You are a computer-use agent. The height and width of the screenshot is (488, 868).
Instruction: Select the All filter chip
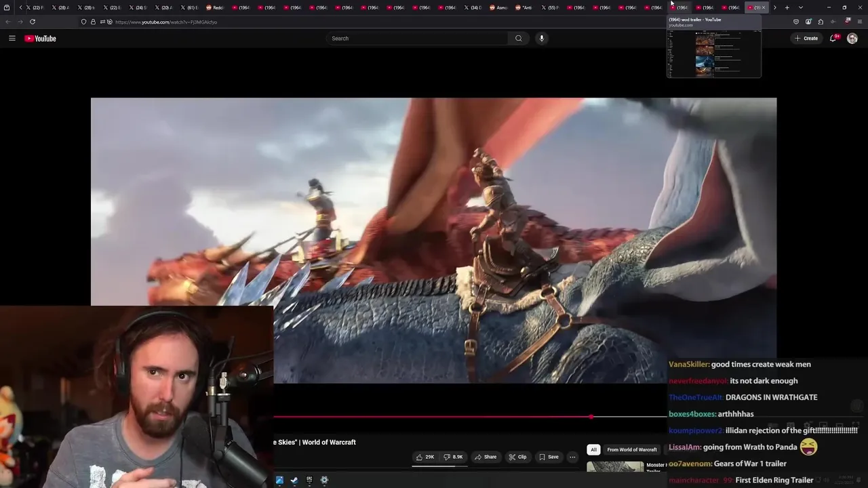click(593, 449)
